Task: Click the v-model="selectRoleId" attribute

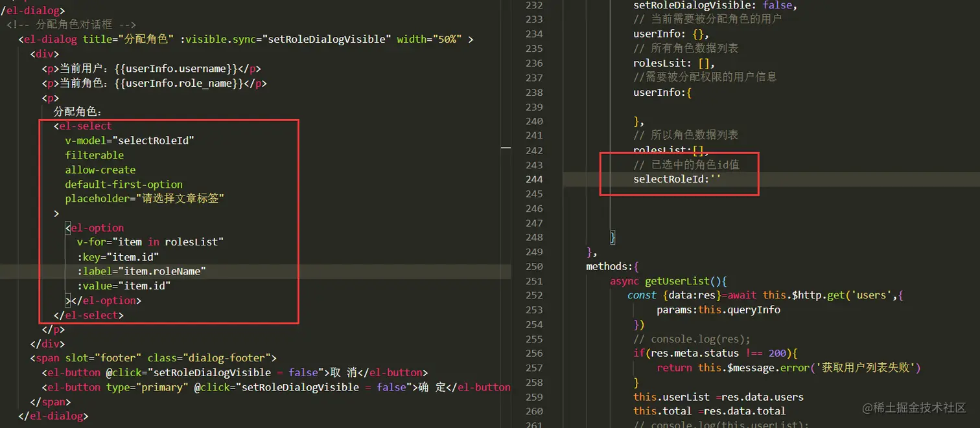Action: pos(130,141)
